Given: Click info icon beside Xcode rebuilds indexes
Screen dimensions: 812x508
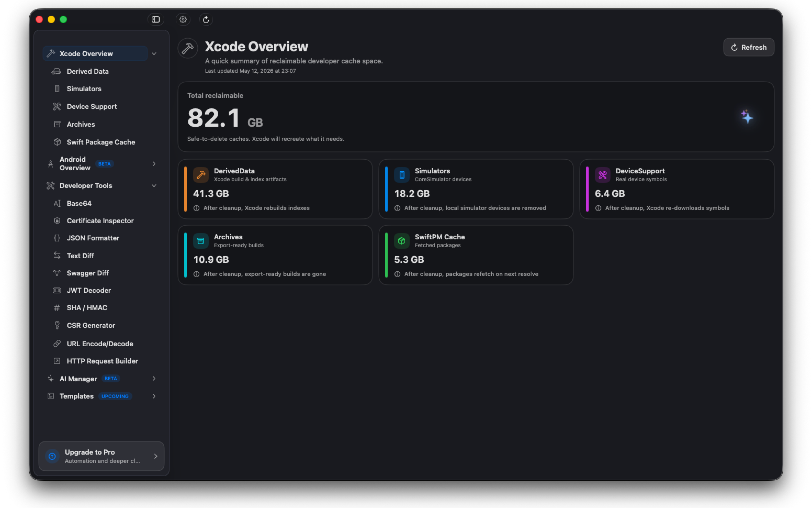Looking at the screenshot, I should (197, 208).
